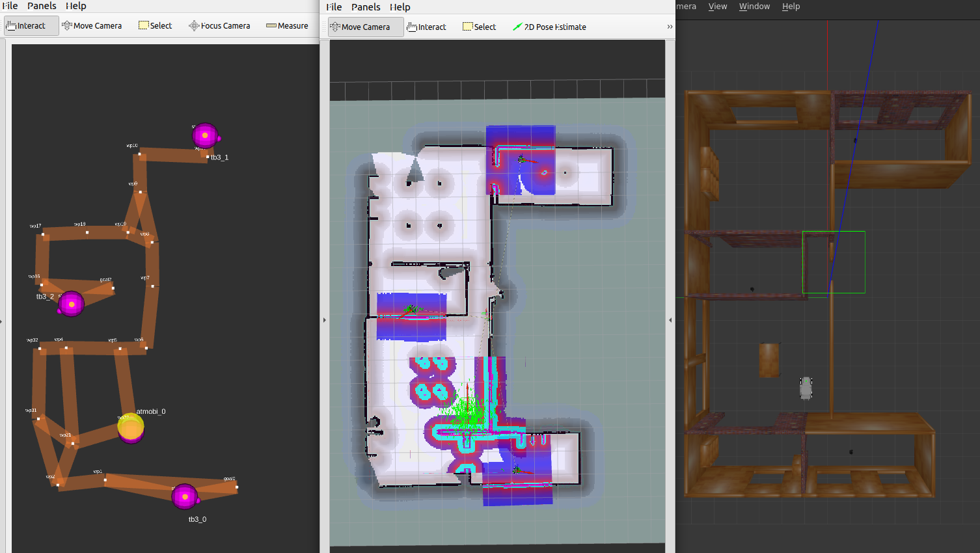Activate Move Camera in middle RViz window
The image size is (980, 553).
[x=365, y=27]
